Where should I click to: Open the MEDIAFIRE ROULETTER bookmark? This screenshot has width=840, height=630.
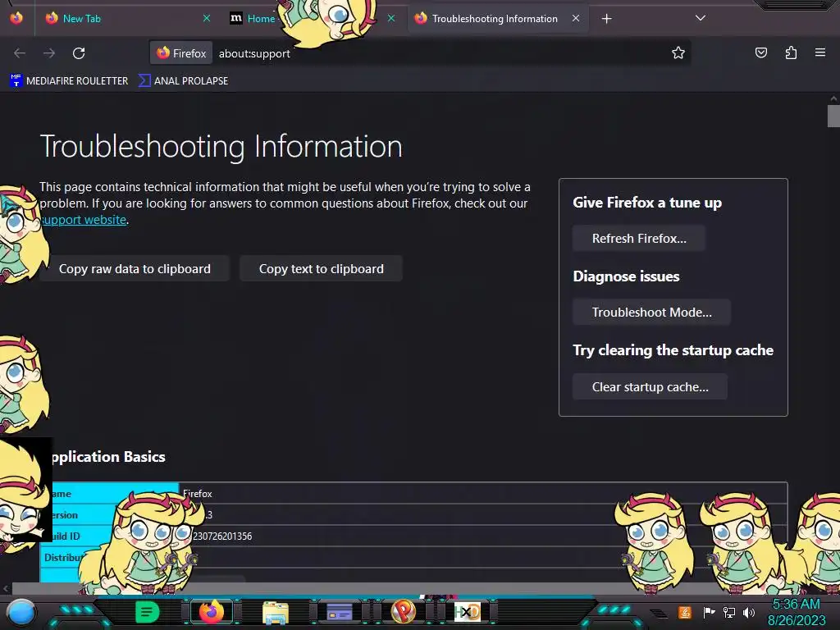tap(69, 81)
